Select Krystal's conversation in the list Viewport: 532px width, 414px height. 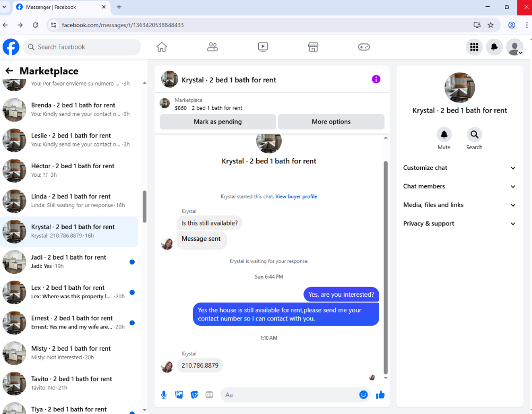[x=69, y=231]
